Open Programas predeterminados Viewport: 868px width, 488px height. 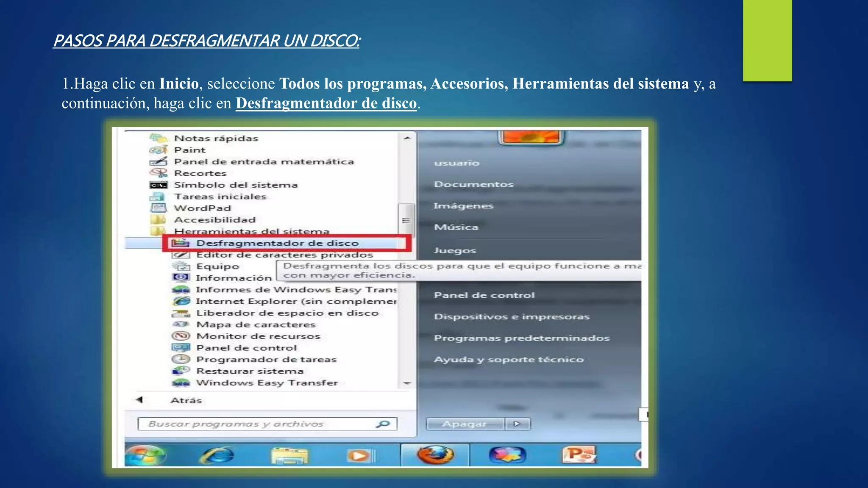coord(521,338)
